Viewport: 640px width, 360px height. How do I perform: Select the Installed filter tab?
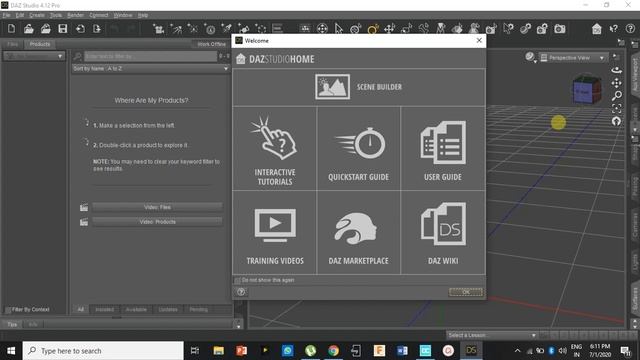click(104, 310)
